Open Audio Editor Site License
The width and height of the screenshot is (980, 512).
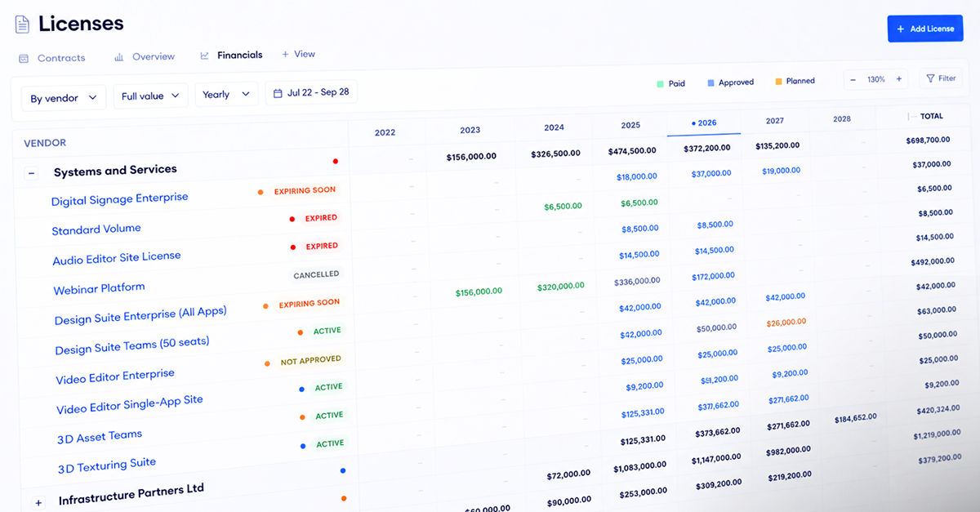tap(117, 258)
